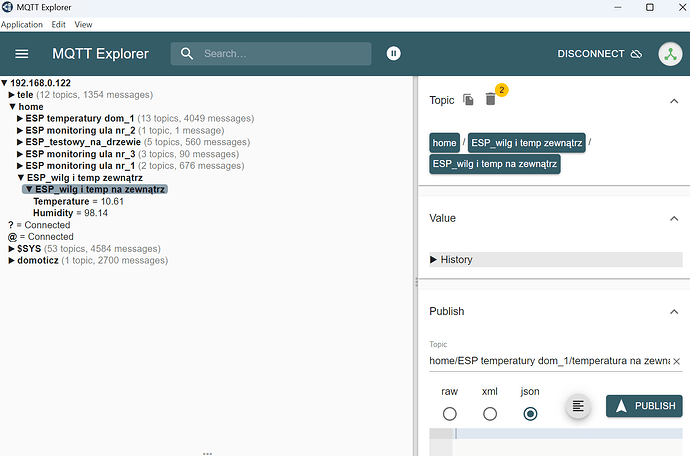Select the json payload format radio

[530, 414]
